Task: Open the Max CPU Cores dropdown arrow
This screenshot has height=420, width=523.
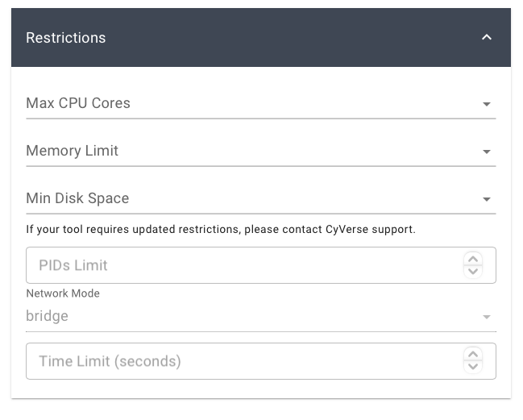Action: pos(486,104)
